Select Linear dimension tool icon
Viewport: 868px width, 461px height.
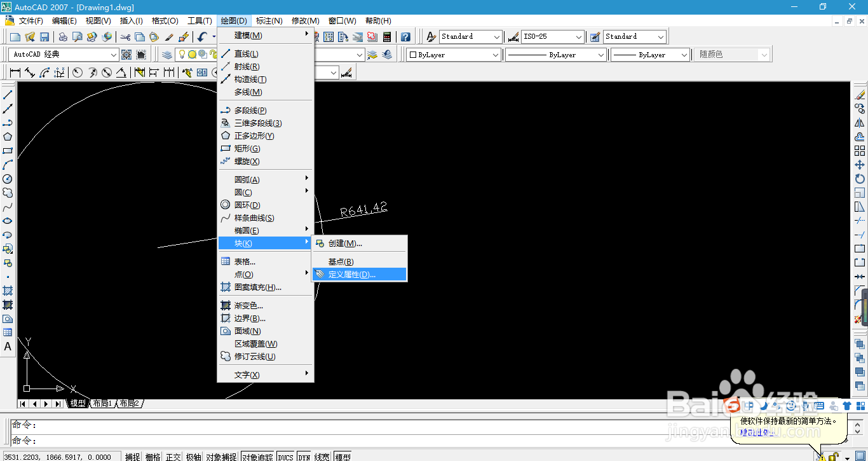point(15,72)
